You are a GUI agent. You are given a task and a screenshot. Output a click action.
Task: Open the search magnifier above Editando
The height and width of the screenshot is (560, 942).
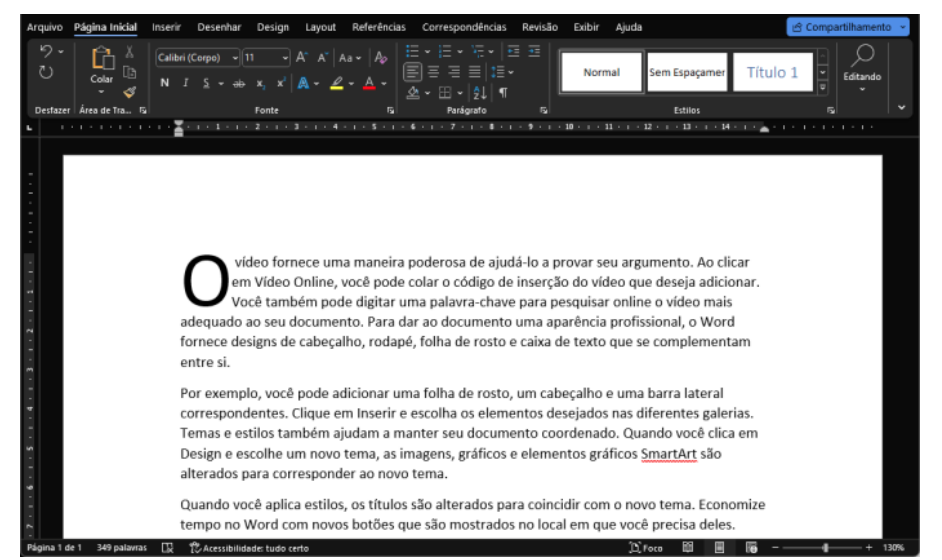[x=863, y=55]
